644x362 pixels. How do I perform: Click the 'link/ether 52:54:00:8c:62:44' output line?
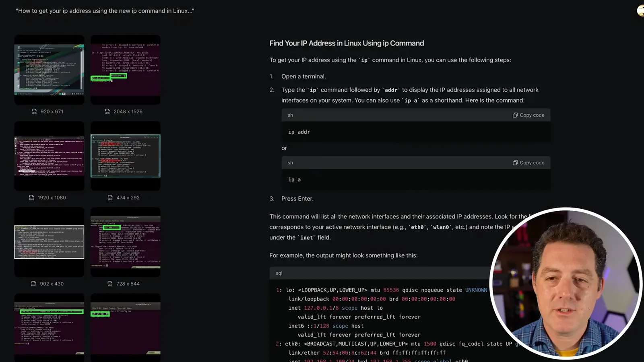click(367, 353)
